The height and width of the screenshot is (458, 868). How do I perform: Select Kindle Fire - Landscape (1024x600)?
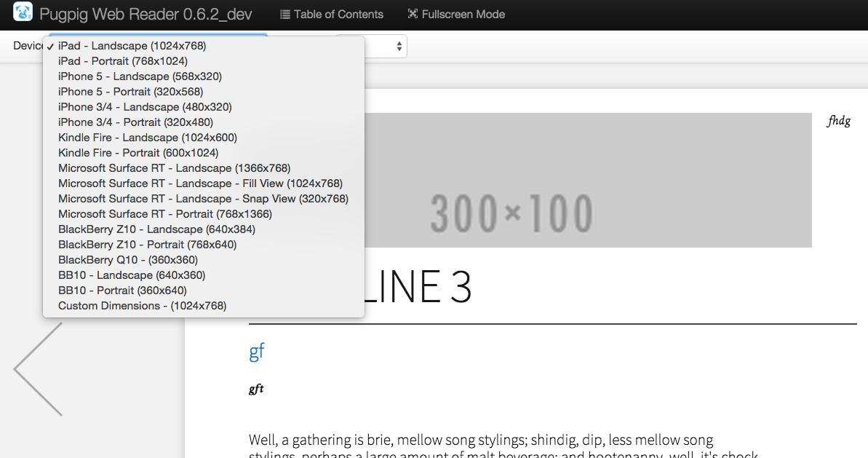click(x=203, y=138)
